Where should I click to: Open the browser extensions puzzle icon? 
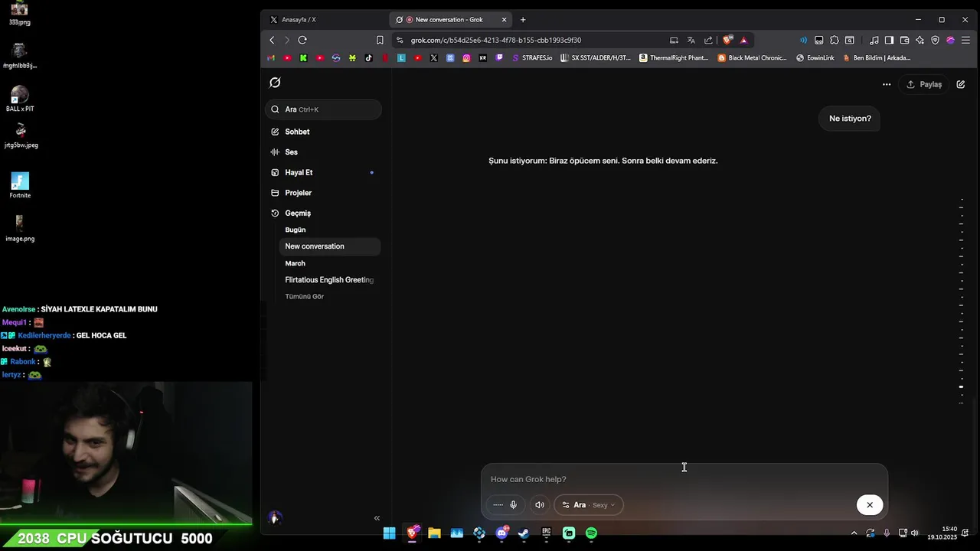coord(835,40)
